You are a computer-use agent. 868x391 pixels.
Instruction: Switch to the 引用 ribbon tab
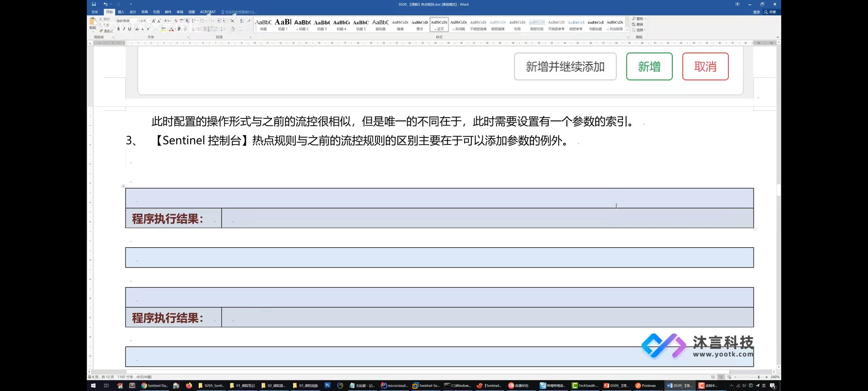point(156,12)
